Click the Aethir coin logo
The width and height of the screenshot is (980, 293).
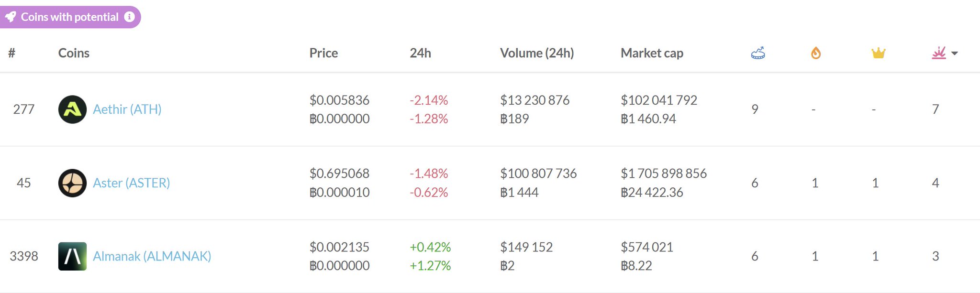click(72, 109)
